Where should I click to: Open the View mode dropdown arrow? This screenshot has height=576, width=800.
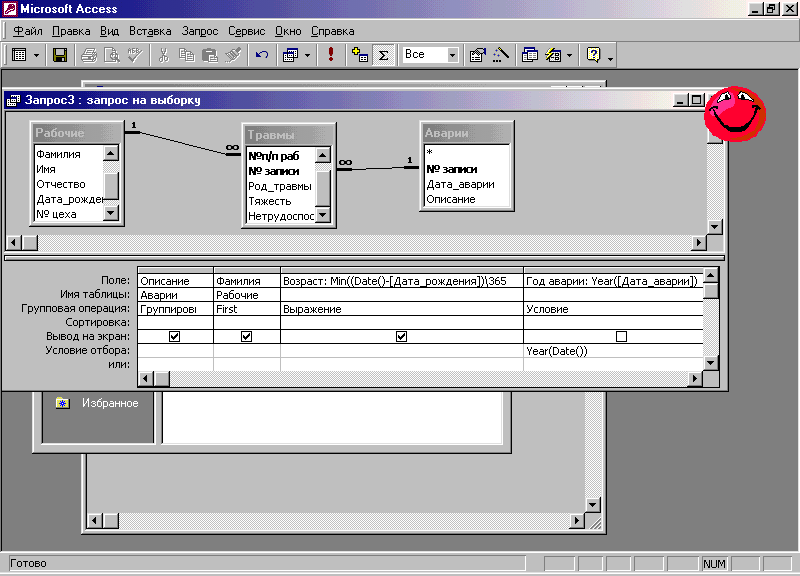[x=36, y=55]
